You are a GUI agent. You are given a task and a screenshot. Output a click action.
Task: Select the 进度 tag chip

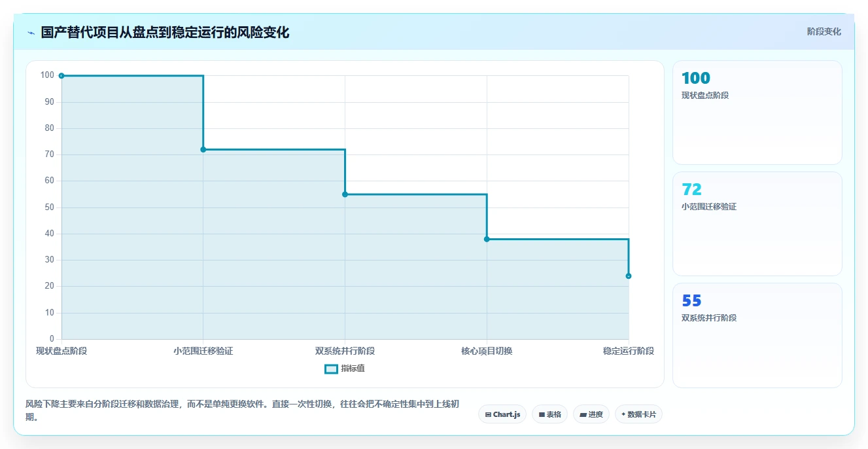tap(591, 414)
